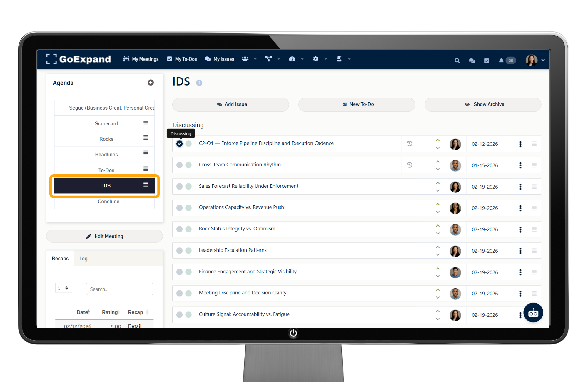Move Rock Status Integrity issue up

click(x=438, y=226)
